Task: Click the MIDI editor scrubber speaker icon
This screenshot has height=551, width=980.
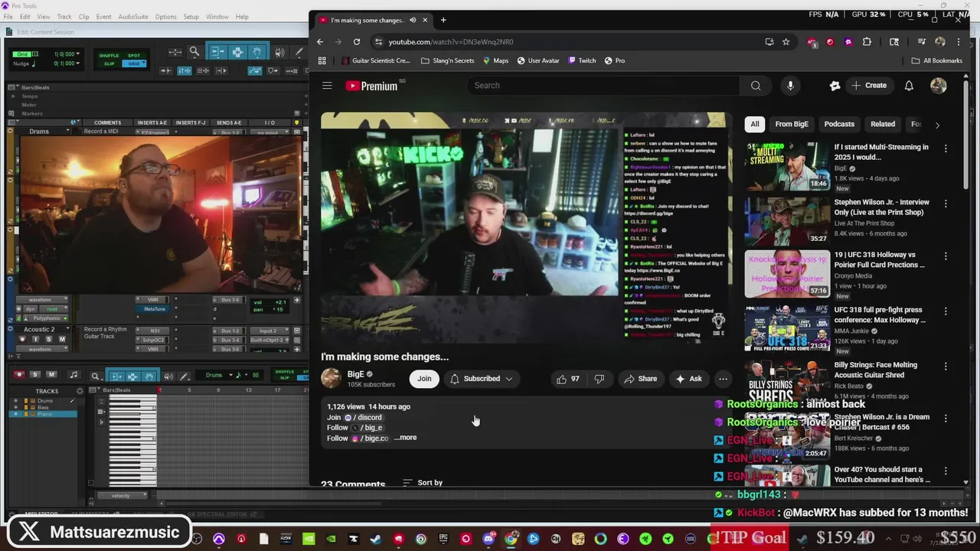Action: click(168, 377)
